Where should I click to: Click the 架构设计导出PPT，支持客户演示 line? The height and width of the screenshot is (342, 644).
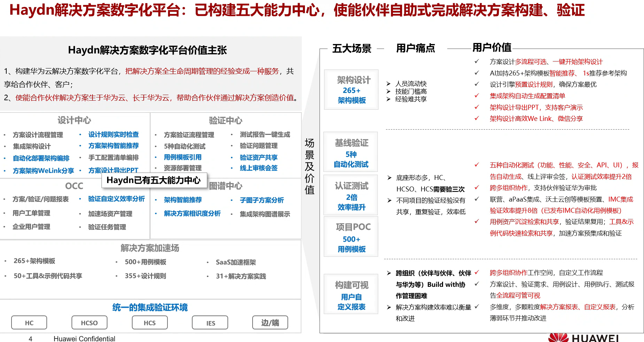click(x=536, y=108)
